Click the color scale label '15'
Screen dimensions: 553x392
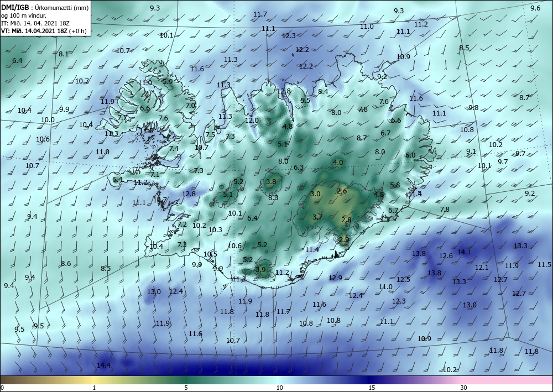click(x=372, y=388)
